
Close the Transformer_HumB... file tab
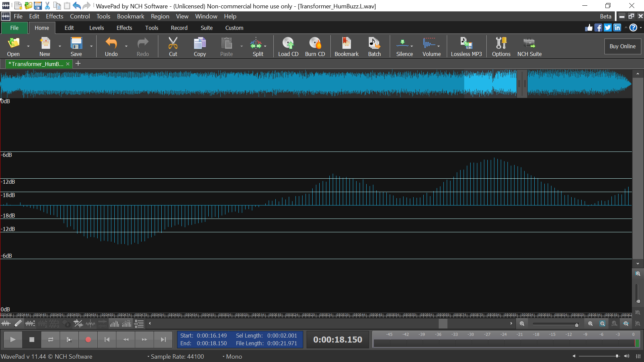pyautogui.click(x=68, y=64)
